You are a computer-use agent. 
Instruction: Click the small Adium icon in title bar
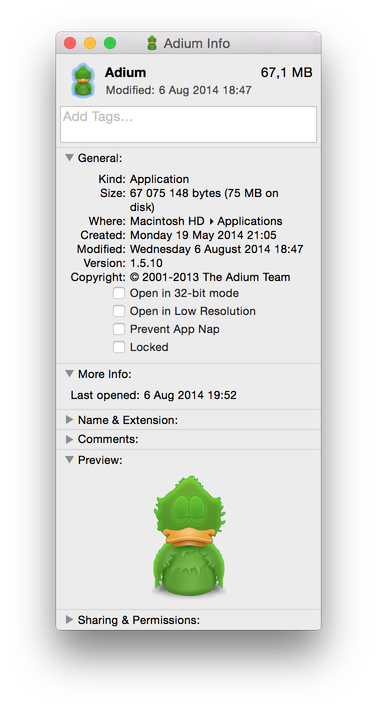[x=152, y=43]
